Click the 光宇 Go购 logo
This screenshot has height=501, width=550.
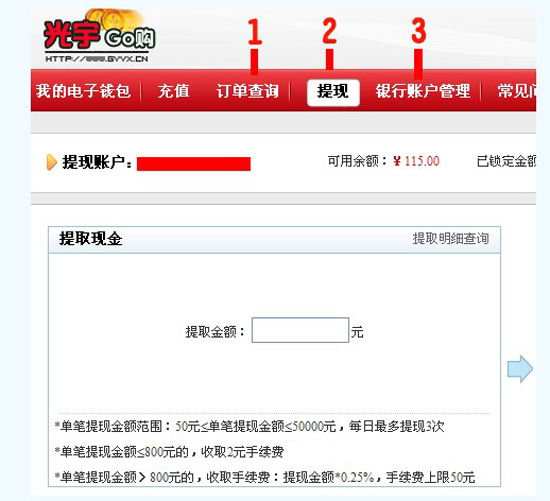(x=99, y=36)
